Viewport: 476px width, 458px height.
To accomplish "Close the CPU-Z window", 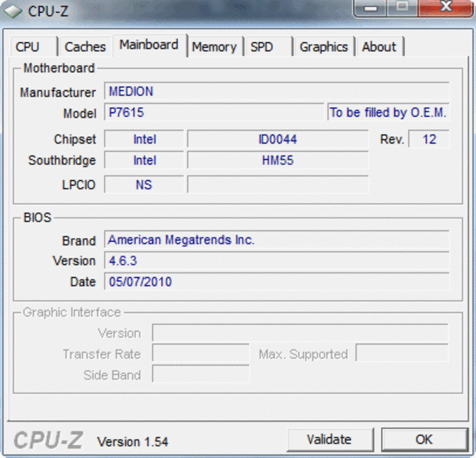I will (445, 8).
